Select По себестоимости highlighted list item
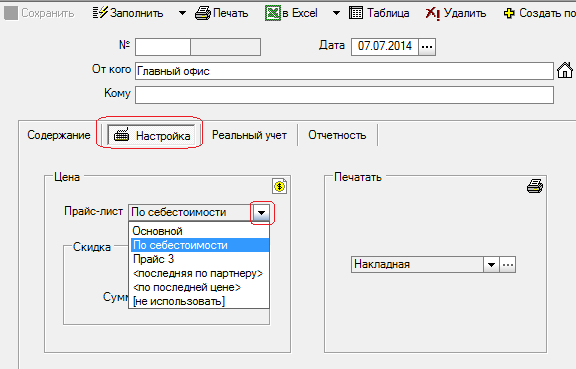576x369 pixels. coord(200,245)
